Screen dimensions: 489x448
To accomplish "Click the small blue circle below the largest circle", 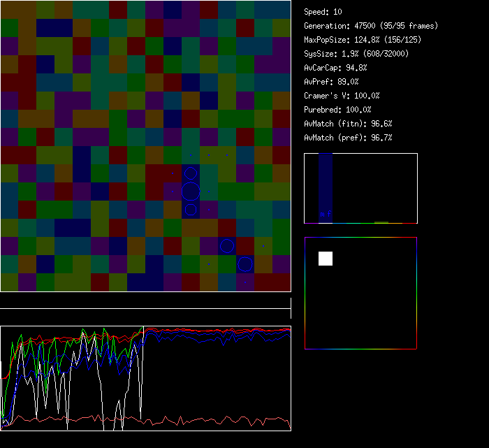I will (191, 209).
